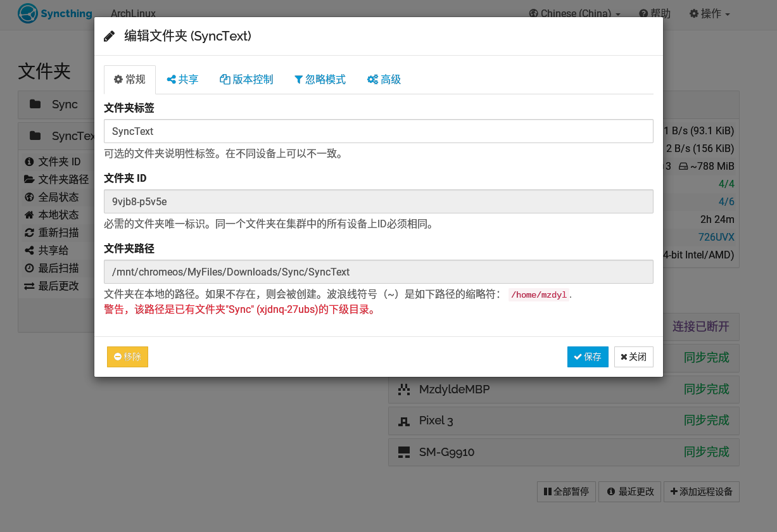Click the 文件夹路径 path field
777x532 pixels.
[379, 272]
